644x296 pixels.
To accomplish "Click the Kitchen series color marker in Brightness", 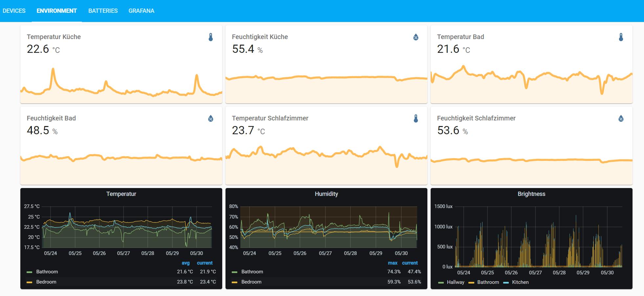I will click(x=505, y=282).
